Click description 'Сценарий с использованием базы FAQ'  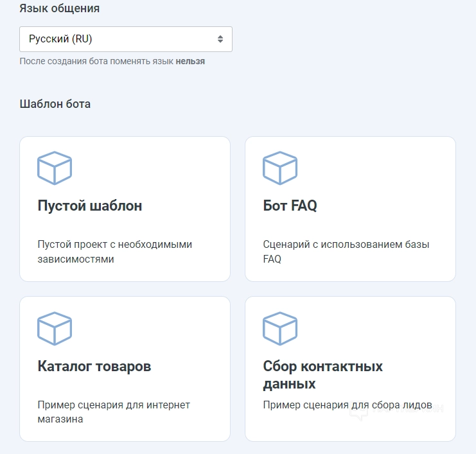(346, 252)
